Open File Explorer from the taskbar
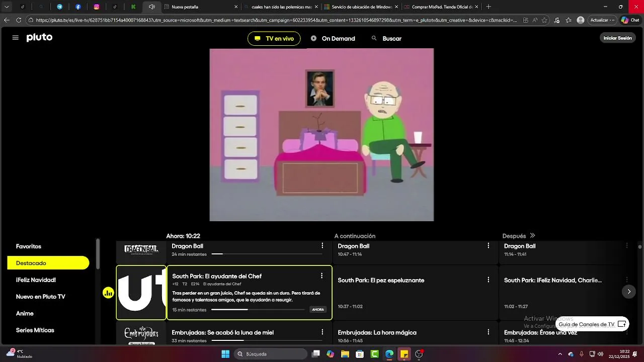Viewport: 644px width, 362px height. (x=345, y=354)
